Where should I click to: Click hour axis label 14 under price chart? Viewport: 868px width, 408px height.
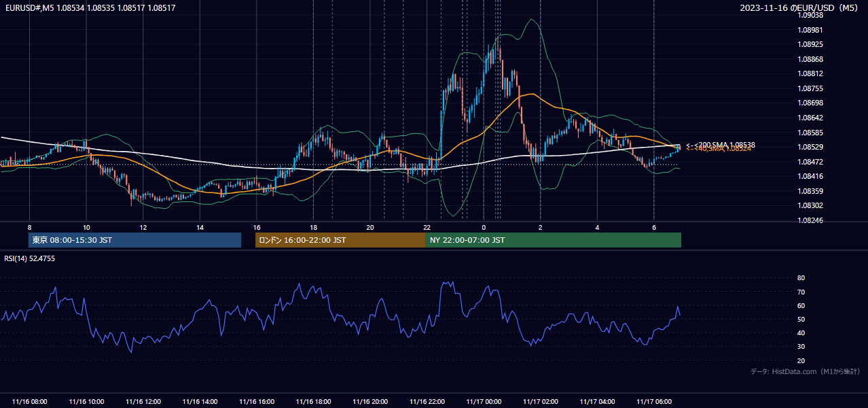(x=200, y=227)
